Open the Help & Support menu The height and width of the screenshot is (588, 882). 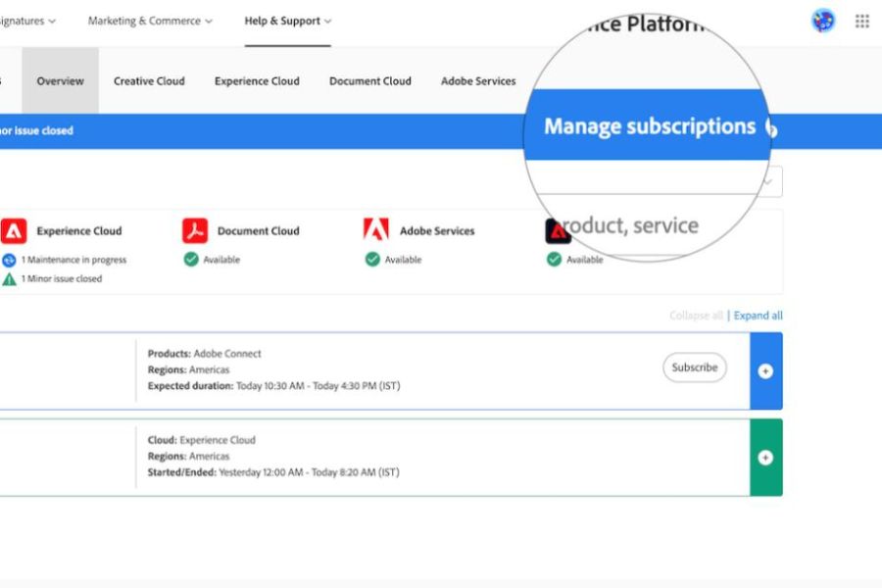[x=287, y=22]
